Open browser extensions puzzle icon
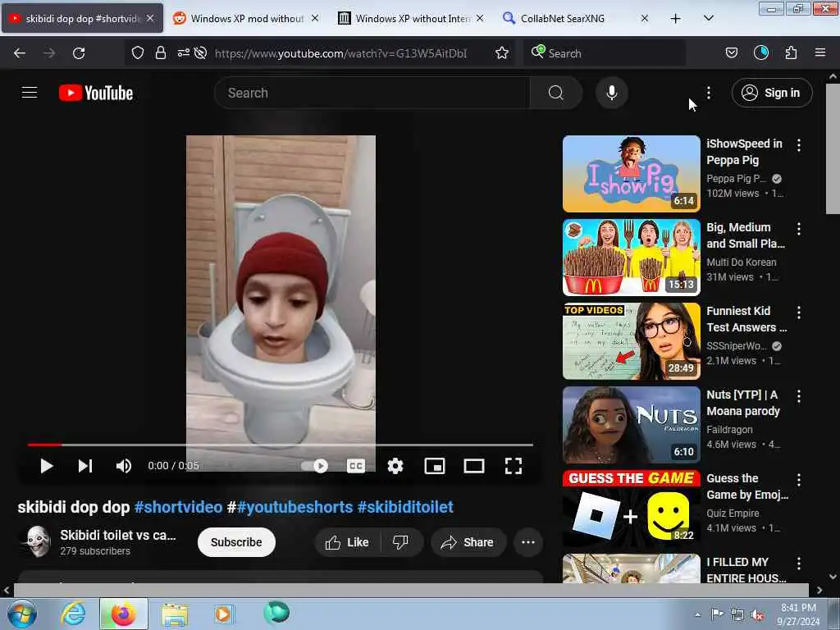 [791, 52]
